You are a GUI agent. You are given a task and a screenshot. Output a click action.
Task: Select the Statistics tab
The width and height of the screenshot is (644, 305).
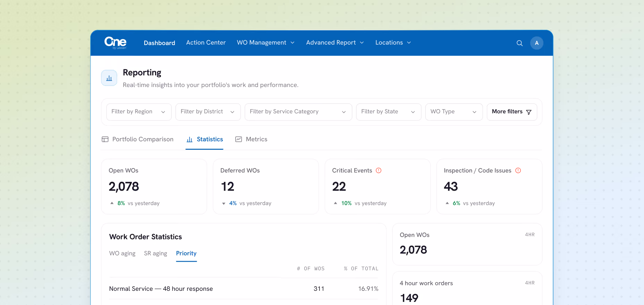[204, 139]
